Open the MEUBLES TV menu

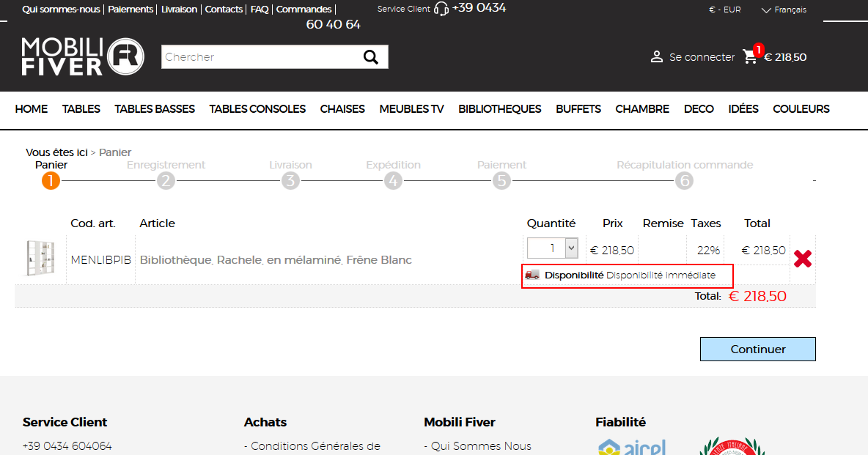411,109
